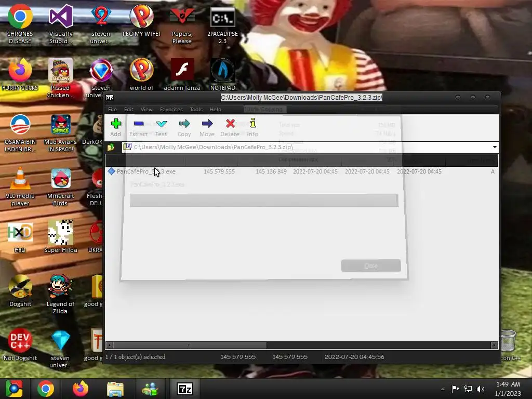Expand the address bar path dropdown
The width and height of the screenshot is (532, 399).
click(x=495, y=147)
